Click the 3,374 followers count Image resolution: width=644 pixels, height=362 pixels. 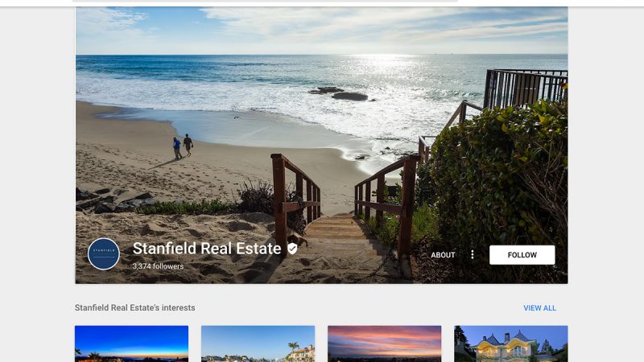coord(158,266)
